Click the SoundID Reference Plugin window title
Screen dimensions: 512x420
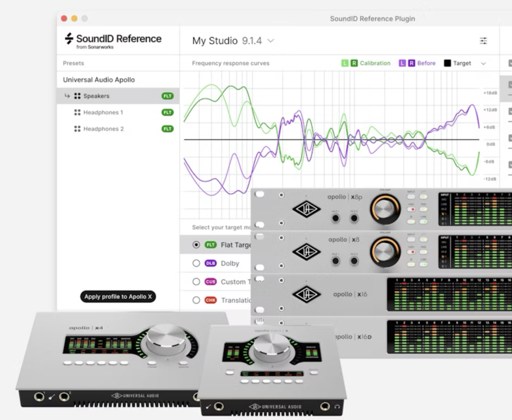372,19
